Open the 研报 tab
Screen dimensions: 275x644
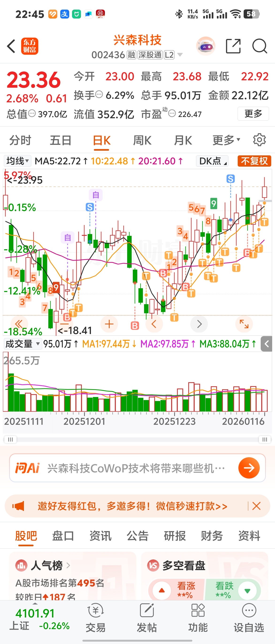[x=175, y=536]
